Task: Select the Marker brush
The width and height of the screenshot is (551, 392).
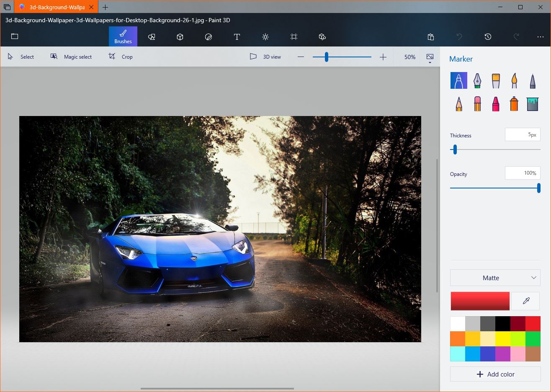Action: coord(459,80)
